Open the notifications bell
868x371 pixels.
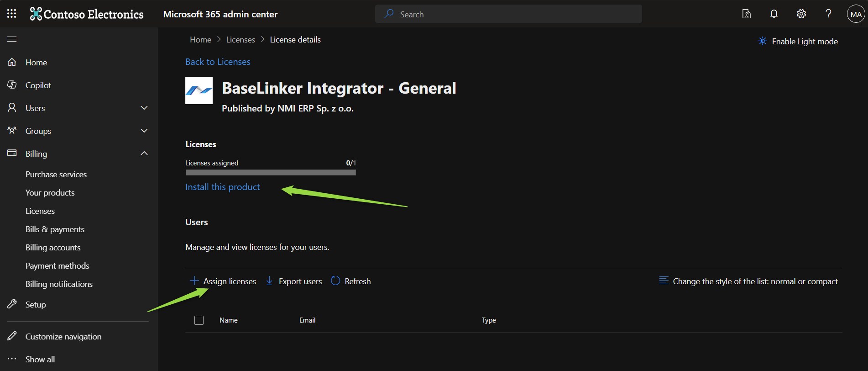774,14
